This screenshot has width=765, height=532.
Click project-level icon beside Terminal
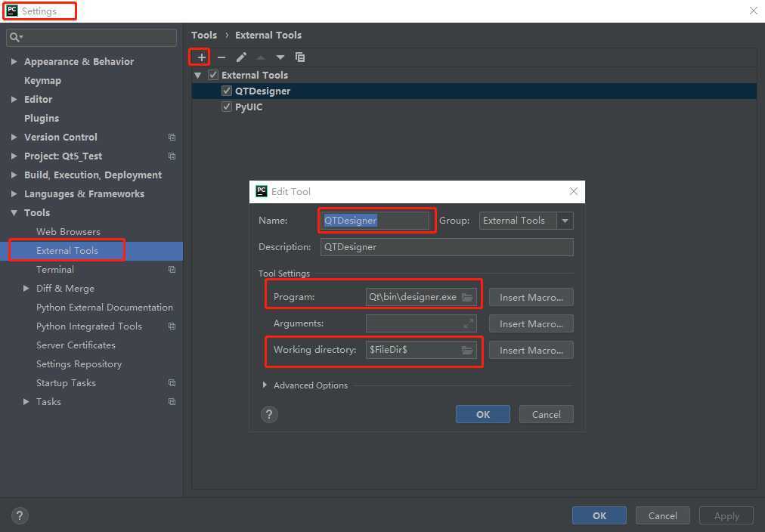point(172,269)
